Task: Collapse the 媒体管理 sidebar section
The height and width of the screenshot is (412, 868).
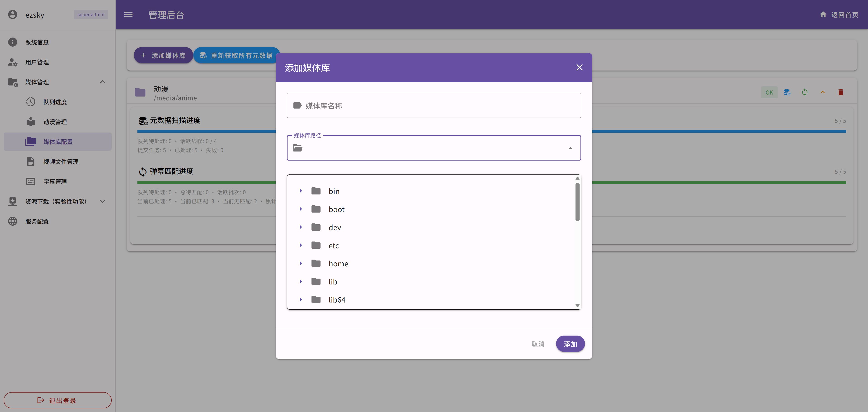Action: point(102,82)
